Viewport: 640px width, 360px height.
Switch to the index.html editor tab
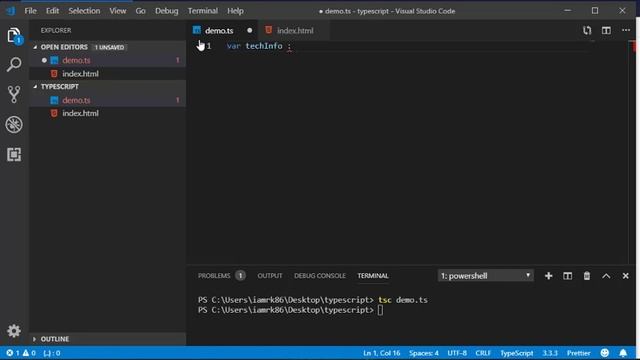(295, 31)
